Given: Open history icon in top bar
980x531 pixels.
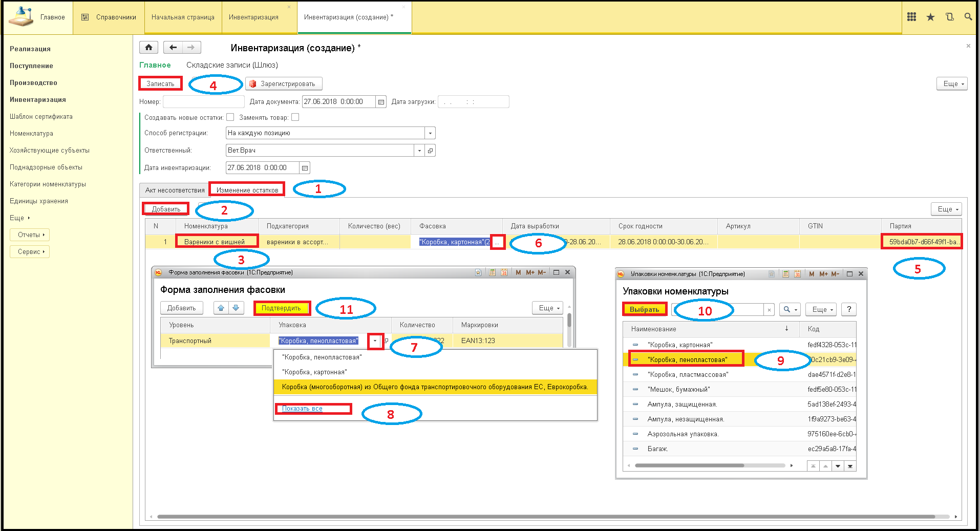Looking at the screenshot, I should click(949, 17).
